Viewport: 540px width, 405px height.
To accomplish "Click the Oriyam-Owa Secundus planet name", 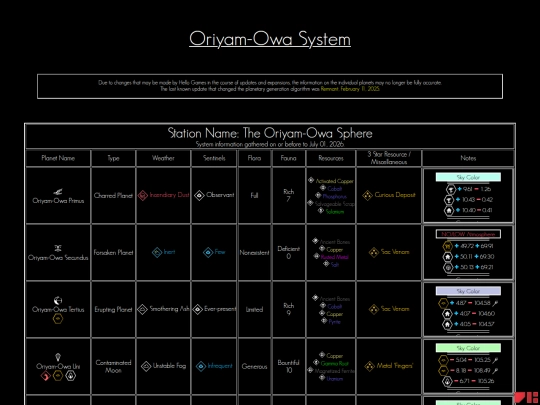I will tap(58, 258).
